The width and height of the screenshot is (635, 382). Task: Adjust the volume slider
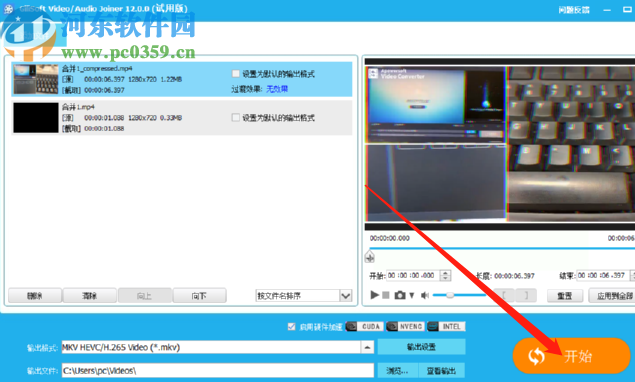coord(459,295)
